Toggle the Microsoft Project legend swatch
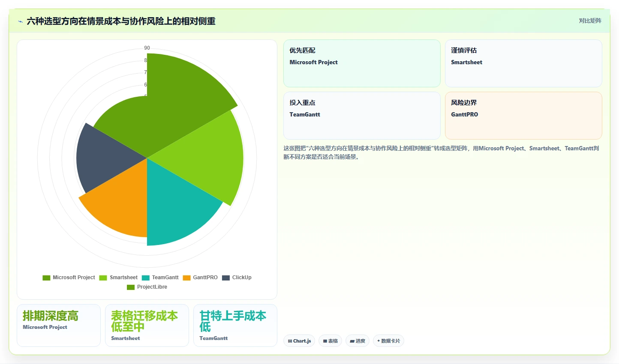 pyautogui.click(x=46, y=277)
